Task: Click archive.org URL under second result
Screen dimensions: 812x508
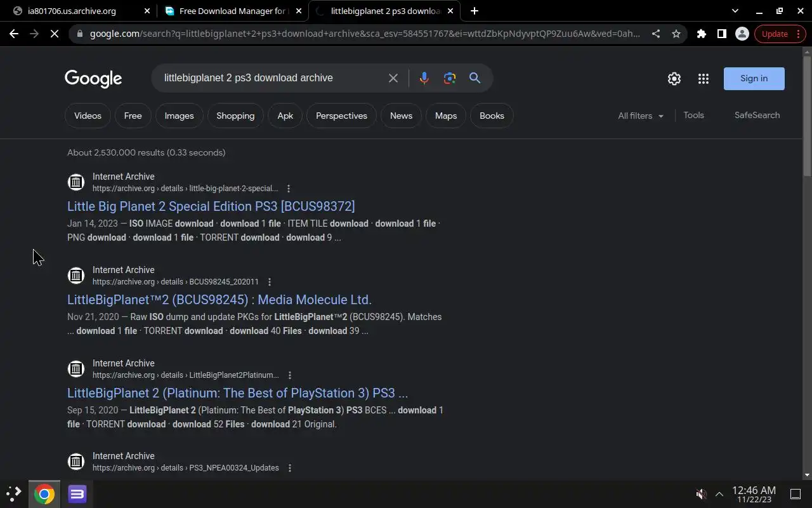Action: 176,282
